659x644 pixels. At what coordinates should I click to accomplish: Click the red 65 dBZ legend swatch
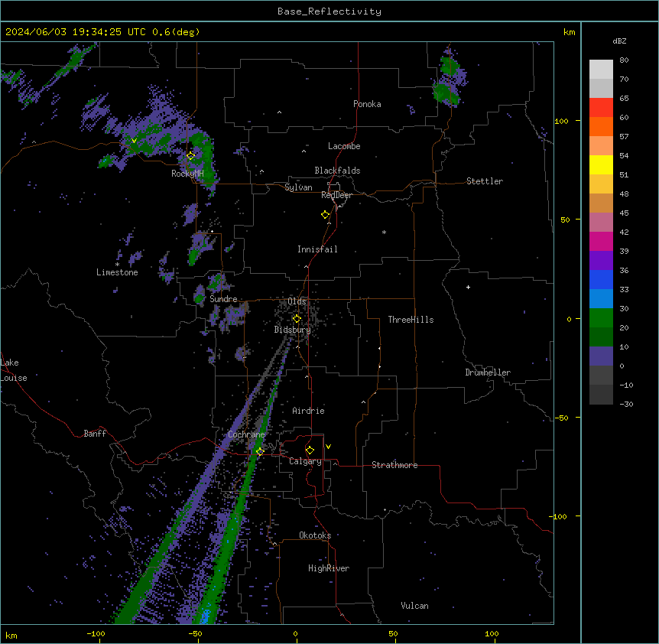[x=601, y=107]
